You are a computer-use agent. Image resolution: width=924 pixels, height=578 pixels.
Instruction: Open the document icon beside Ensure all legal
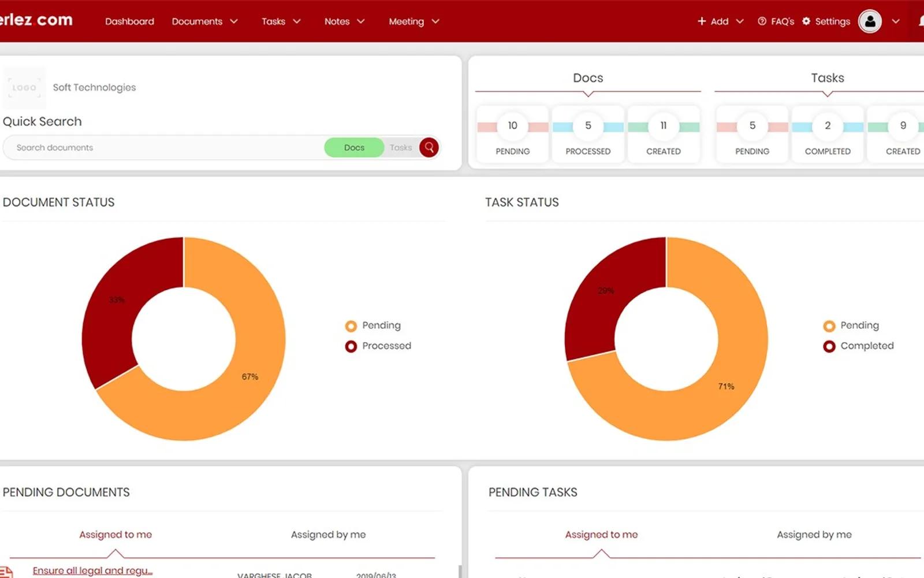point(6,572)
